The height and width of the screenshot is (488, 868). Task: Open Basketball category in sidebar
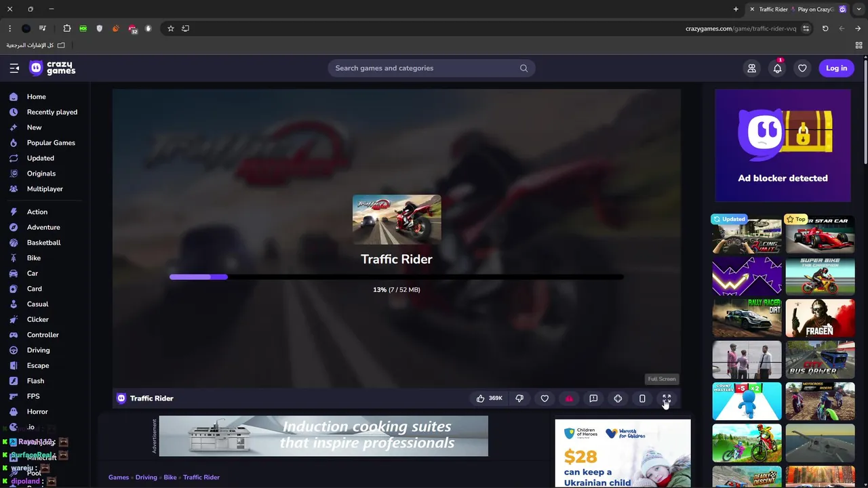pyautogui.click(x=43, y=243)
